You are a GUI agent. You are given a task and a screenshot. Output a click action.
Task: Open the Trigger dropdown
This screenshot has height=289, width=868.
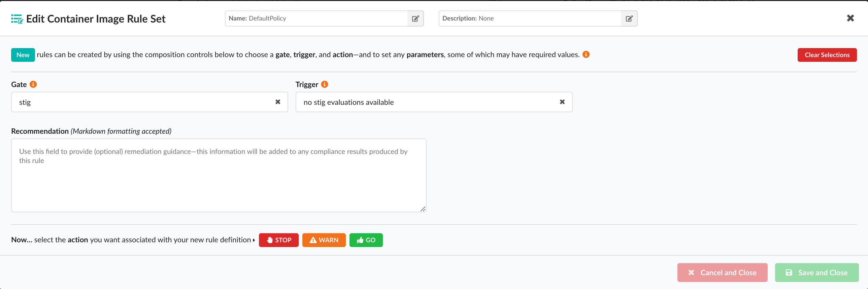click(425, 102)
